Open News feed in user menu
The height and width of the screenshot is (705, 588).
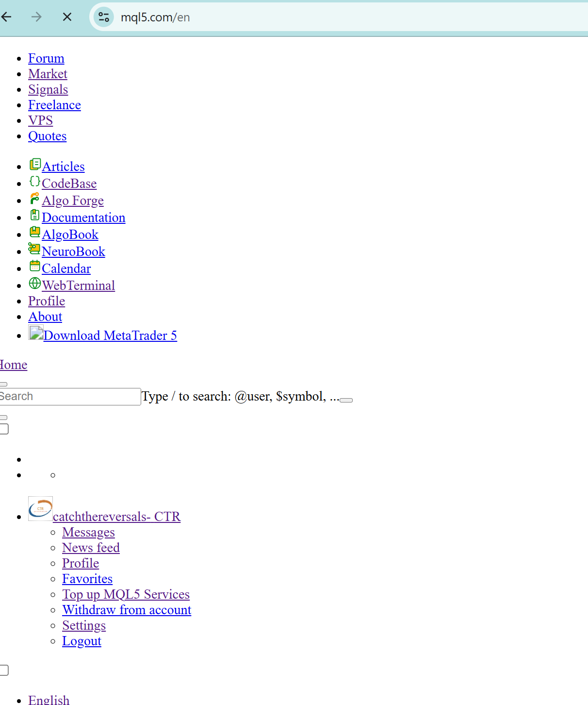tap(91, 548)
